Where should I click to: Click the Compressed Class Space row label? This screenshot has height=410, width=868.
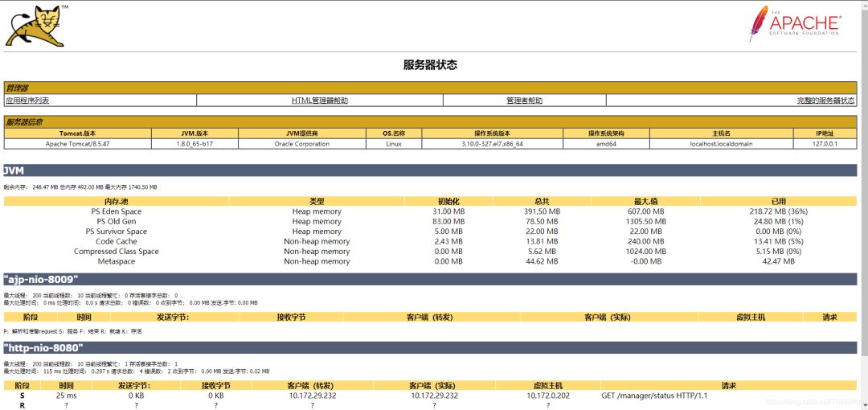tap(117, 252)
